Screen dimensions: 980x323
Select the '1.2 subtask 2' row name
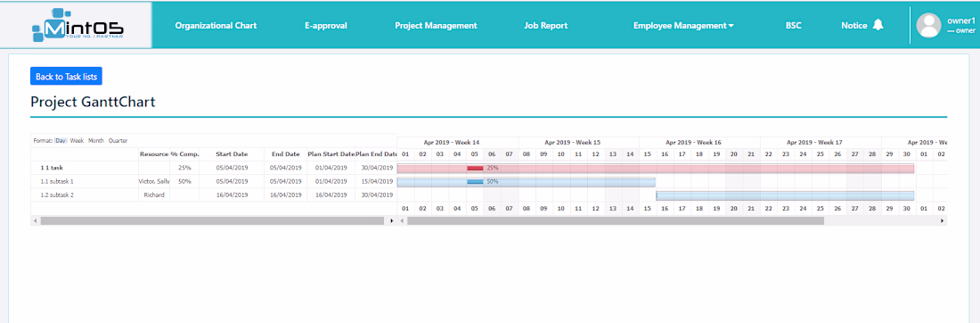tap(57, 195)
